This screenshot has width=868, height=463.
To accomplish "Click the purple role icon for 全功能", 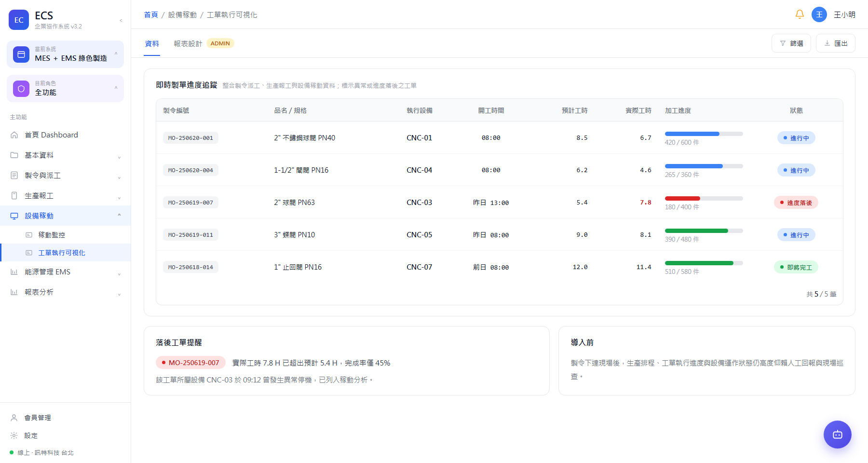I will coord(21,89).
